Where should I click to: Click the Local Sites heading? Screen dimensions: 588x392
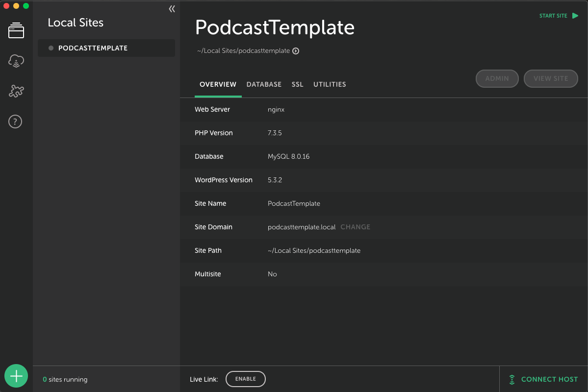click(76, 23)
